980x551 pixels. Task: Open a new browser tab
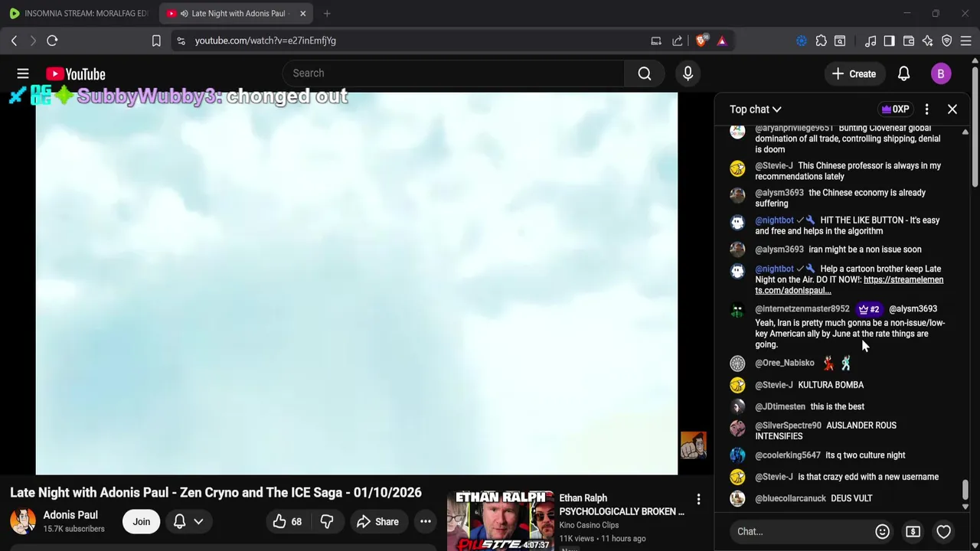coord(327,13)
